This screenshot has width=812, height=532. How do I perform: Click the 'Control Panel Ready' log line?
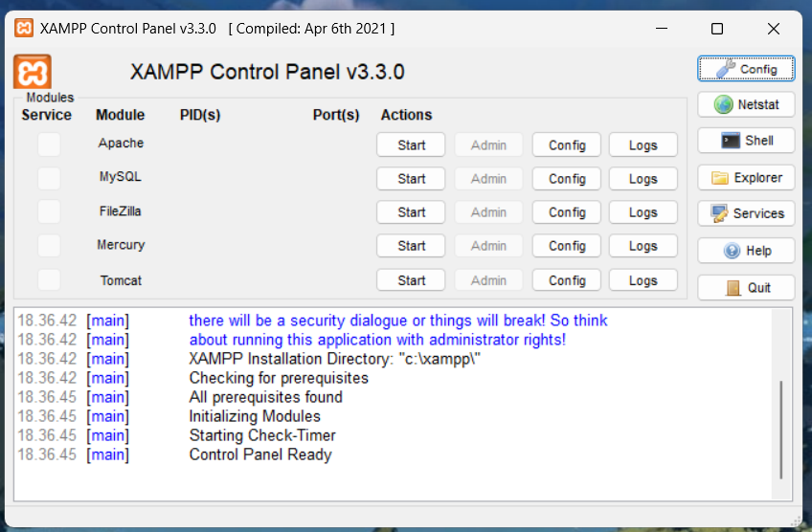click(259, 454)
